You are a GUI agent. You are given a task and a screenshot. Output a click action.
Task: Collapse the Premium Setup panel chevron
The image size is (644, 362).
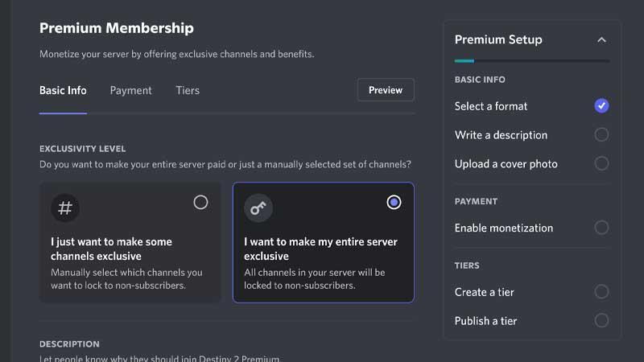[x=601, y=39]
